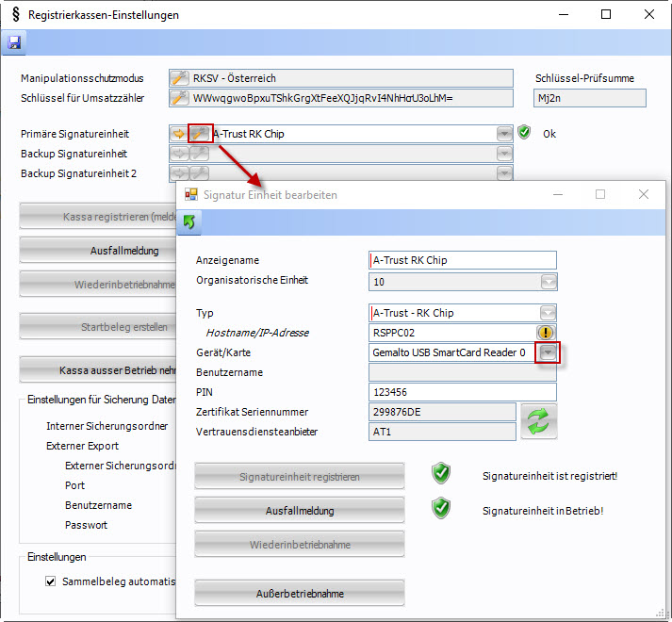Click the green shield next to Ok status

pos(525,133)
